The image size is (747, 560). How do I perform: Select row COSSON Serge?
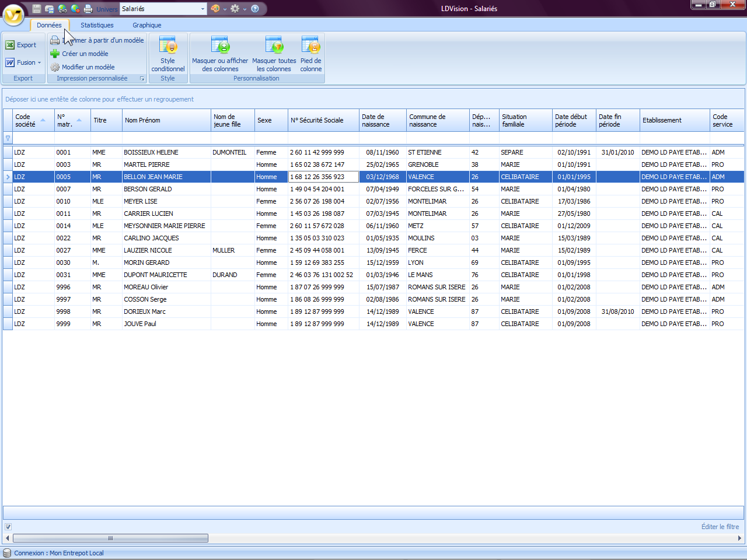pos(373,299)
